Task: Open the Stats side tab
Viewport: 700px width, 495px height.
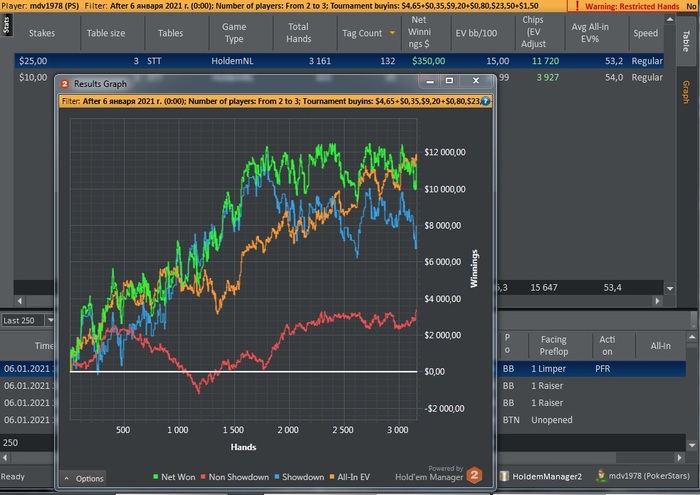Action: tap(6, 25)
